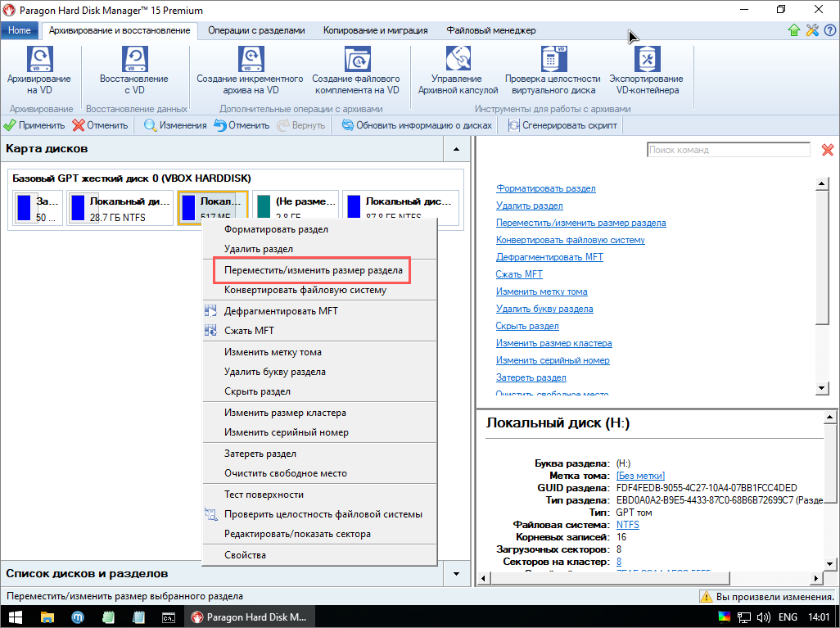This screenshot has width=840, height=628.
Task: Click inside the Поиск команд field
Action: pyautogui.click(x=729, y=150)
